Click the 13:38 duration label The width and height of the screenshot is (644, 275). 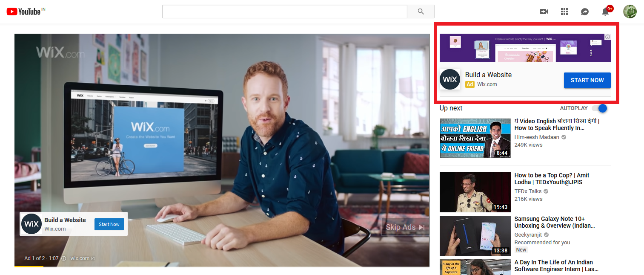point(501,251)
